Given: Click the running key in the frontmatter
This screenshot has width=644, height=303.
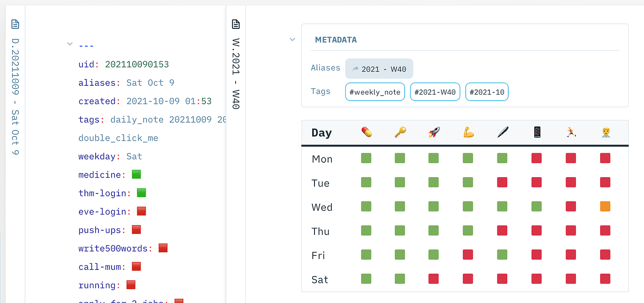Looking at the screenshot, I should coord(97,285).
